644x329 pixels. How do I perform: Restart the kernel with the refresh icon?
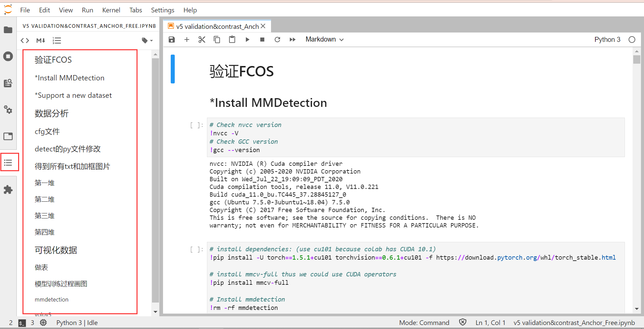point(277,39)
